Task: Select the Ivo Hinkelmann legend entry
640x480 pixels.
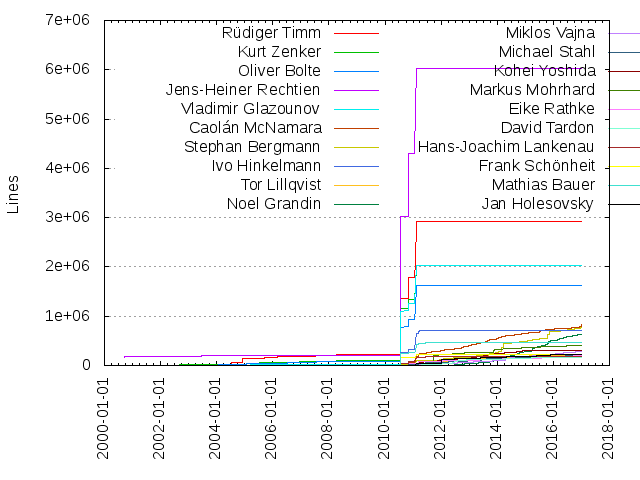Action: point(266,166)
